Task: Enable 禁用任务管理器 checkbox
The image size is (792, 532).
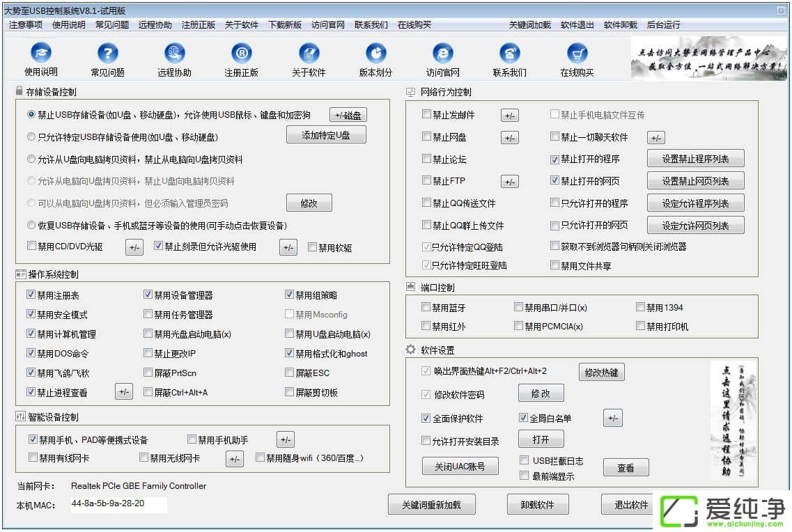Action: tap(148, 314)
